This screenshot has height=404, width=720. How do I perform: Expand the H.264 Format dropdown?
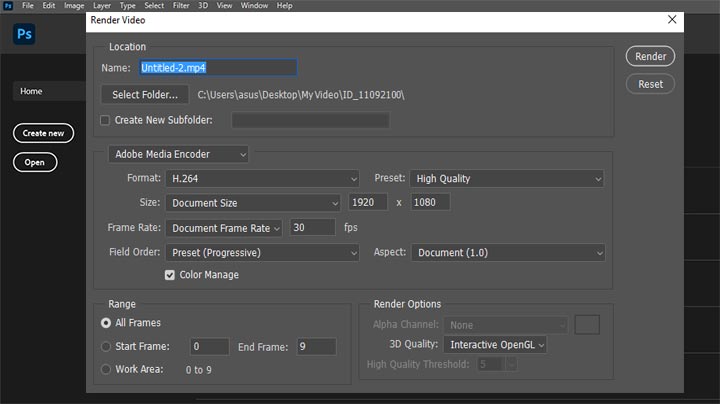262,178
